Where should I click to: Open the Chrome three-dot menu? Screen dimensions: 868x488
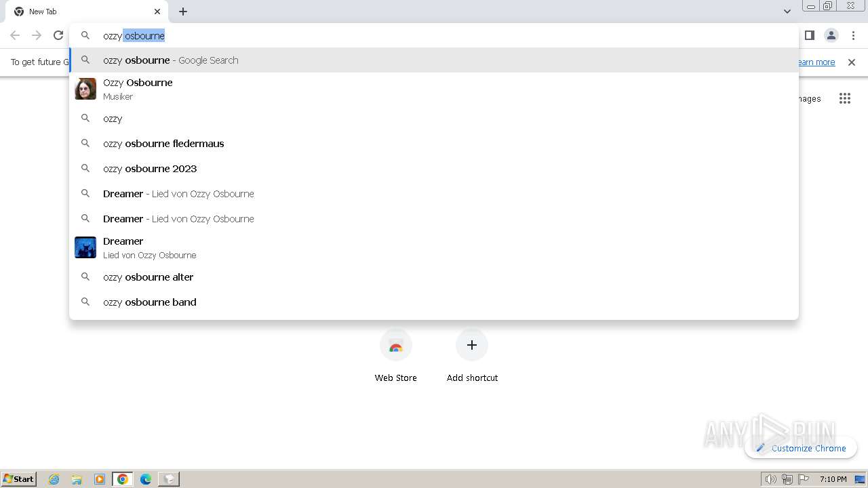[x=853, y=35]
